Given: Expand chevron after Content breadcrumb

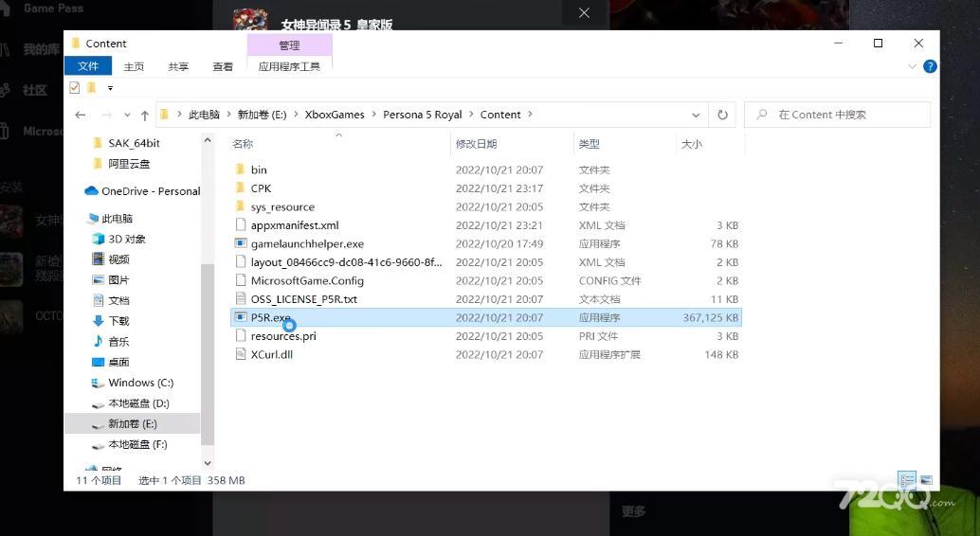Looking at the screenshot, I should (530, 115).
